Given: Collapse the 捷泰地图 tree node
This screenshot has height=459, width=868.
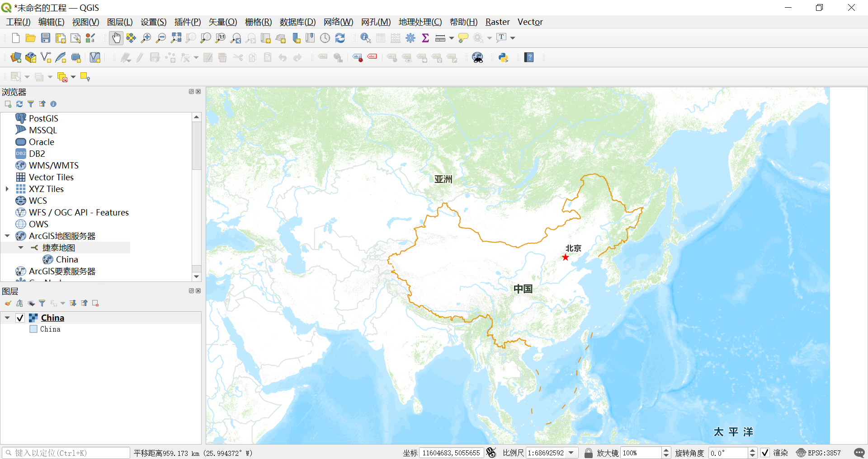Looking at the screenshot, I should pyautogui.click(x=20, y=247).
